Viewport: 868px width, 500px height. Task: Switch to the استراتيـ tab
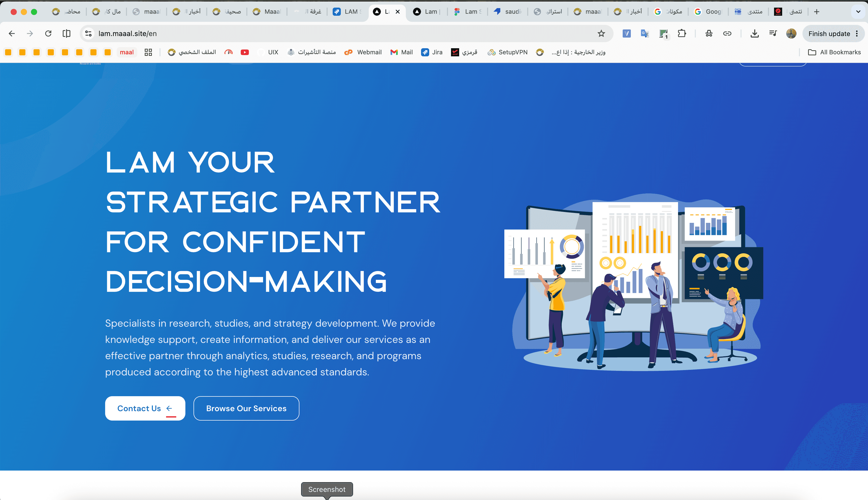click(548, 12)
